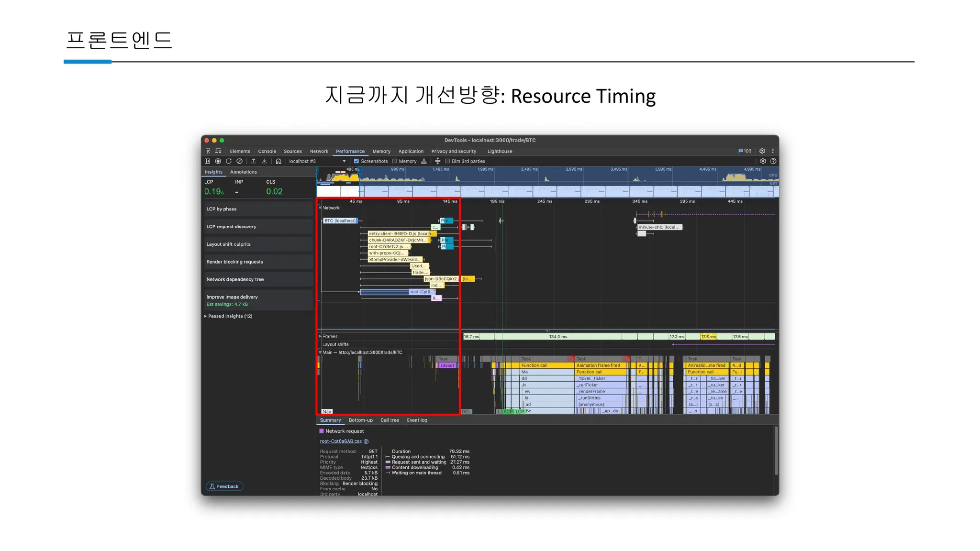Open the Sources tab
This screenshot has width=980, height=551.
pos(293,151)
